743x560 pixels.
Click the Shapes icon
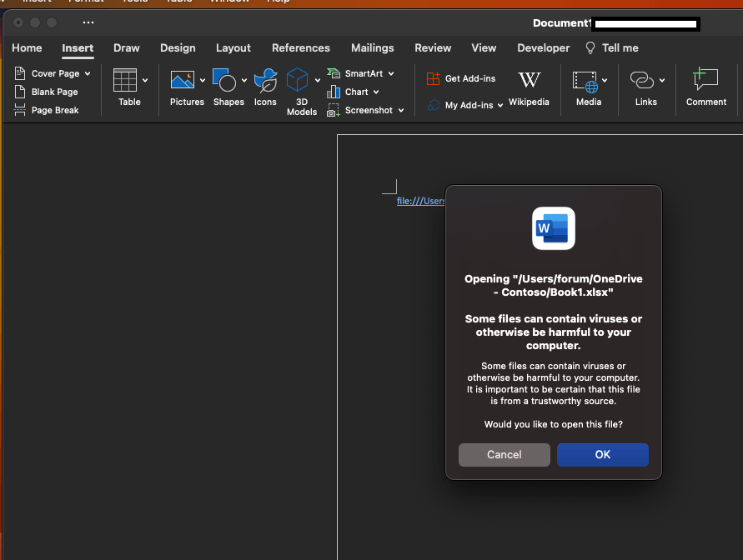pyautogui.click(x=224, y=80)
